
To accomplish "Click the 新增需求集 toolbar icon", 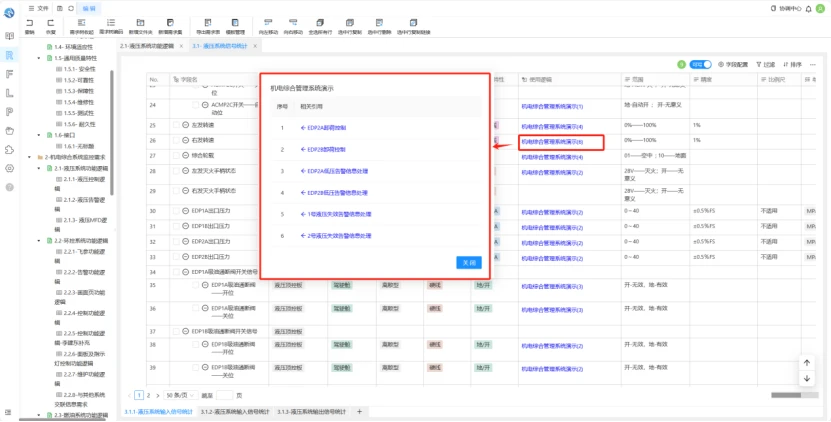I will (x=170, y=23).
